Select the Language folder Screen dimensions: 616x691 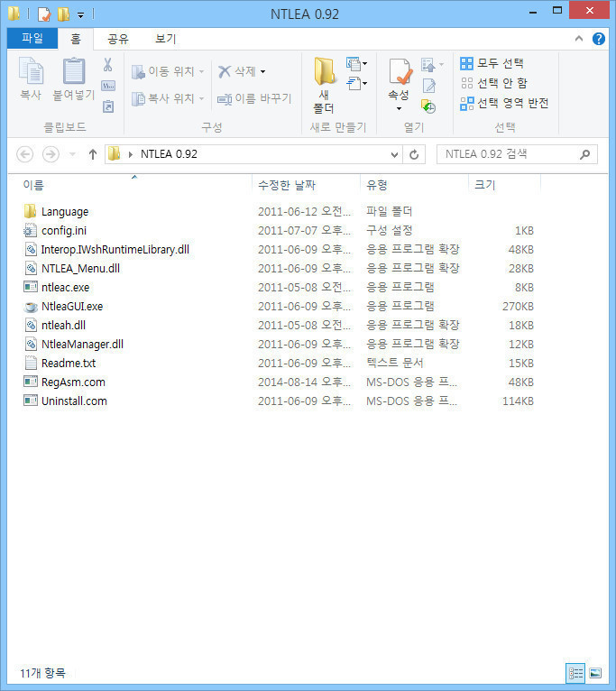click(x=65, y=211)
